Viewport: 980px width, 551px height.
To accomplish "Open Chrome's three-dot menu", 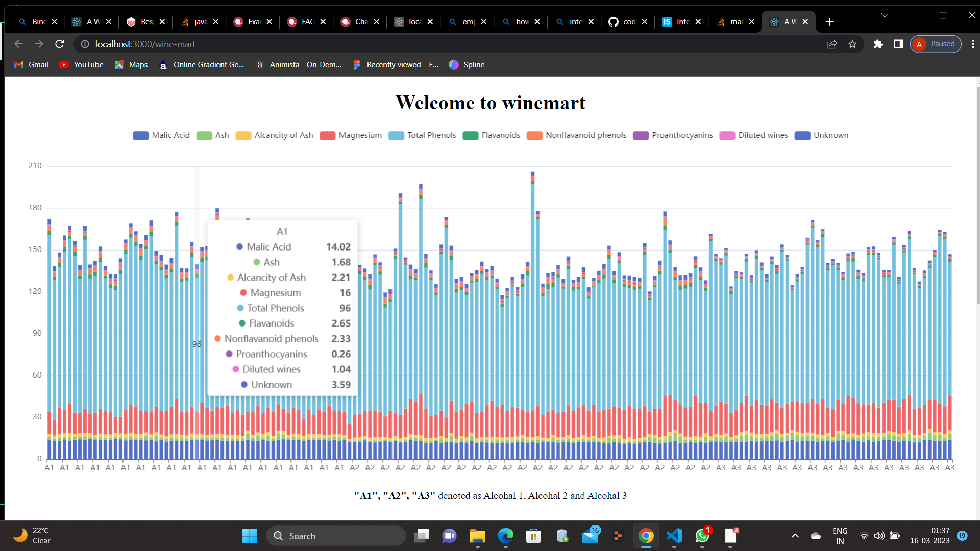I will click(973, 44).
